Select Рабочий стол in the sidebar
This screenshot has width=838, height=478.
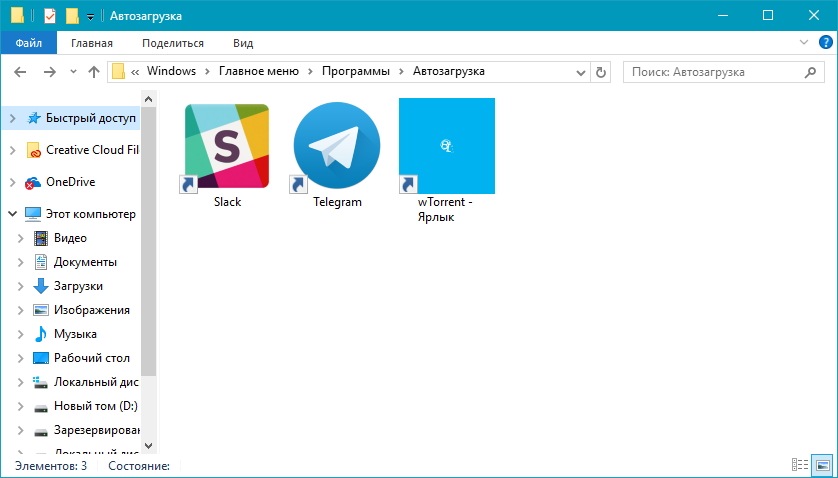pyautogui.click(x=92, y=358)
